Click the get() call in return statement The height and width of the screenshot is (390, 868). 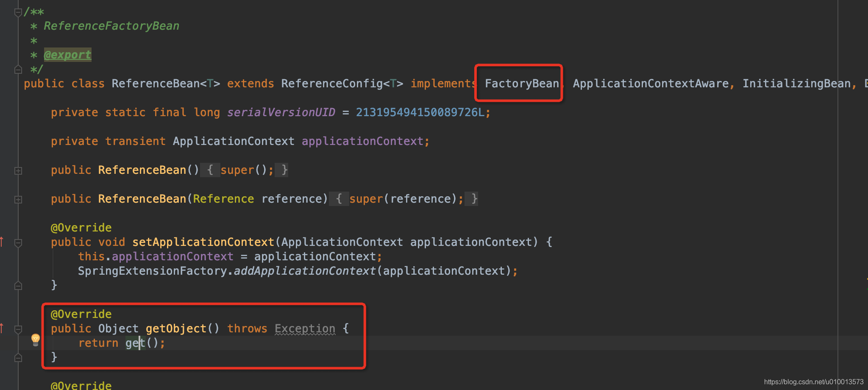pos(142,343)
